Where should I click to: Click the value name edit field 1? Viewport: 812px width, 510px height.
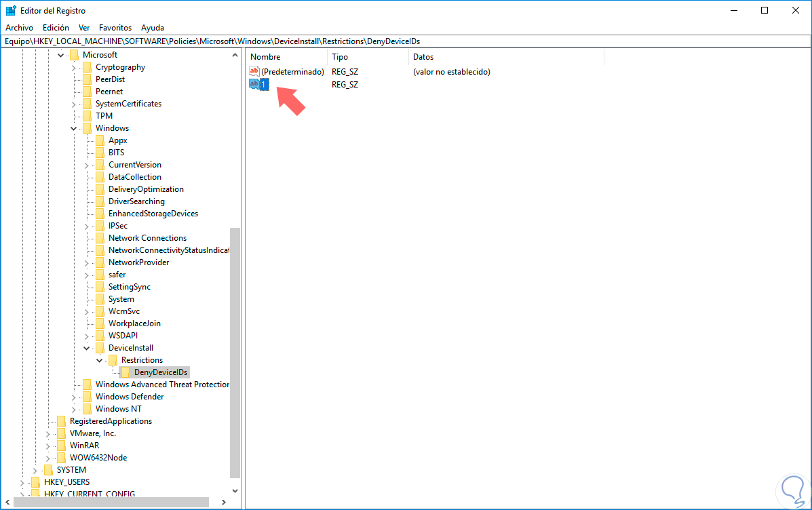(264, 84)
